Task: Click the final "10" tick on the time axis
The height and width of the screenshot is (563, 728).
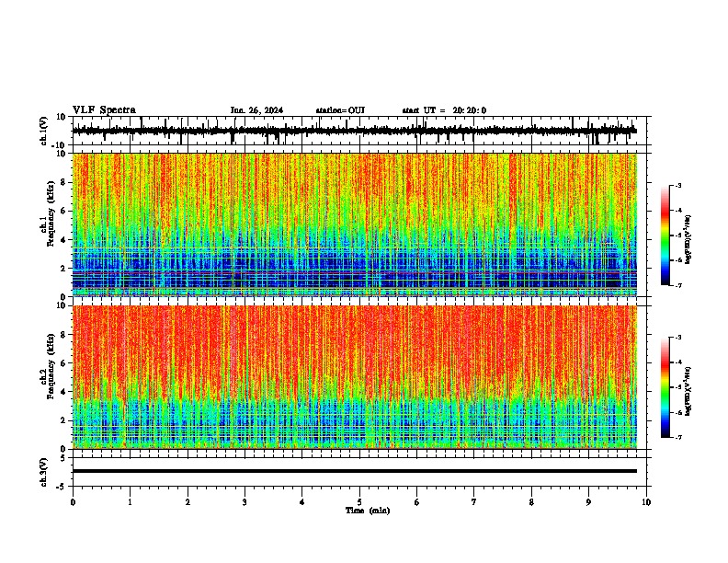Action: click(646, 502)
